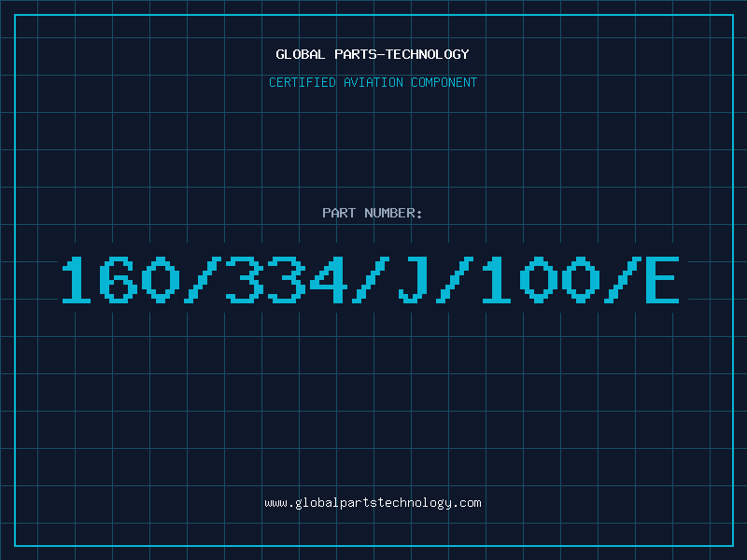Image resolution: width=747 pixels, height=560 pixels.
Task: Click the part number 160/334/J/100/E
Action: [371, 279]
